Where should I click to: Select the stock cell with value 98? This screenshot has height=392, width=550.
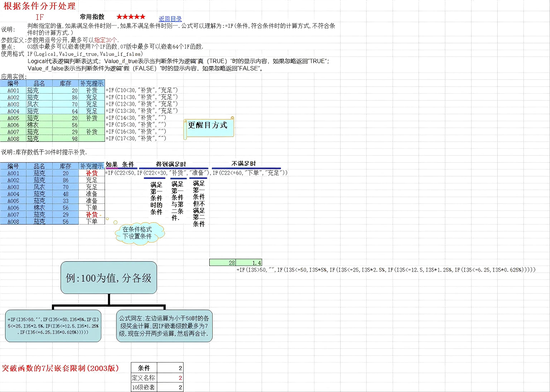pyautogui.click(x=66, y=139)
